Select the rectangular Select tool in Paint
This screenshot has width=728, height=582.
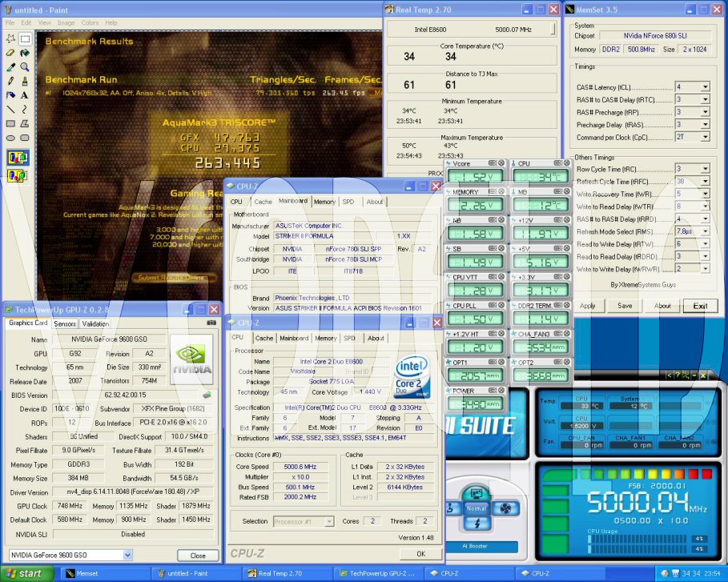25,38
